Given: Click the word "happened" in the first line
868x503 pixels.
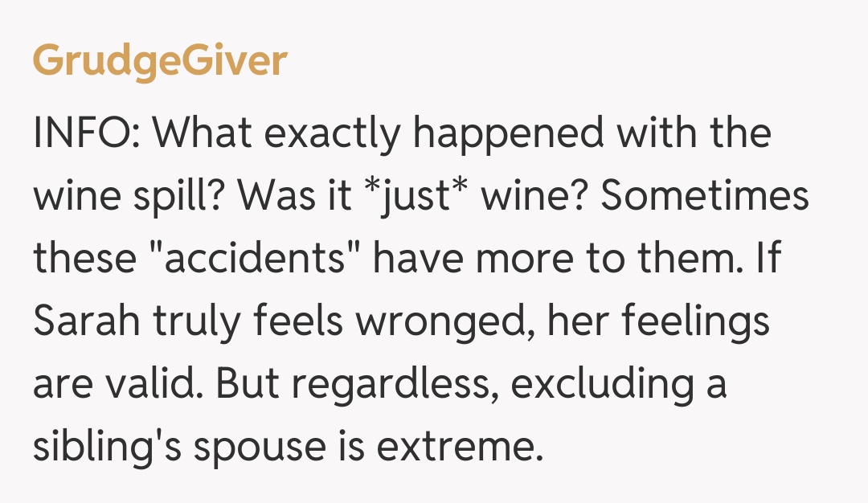Looking at the screenshot, I should point(509,134).
